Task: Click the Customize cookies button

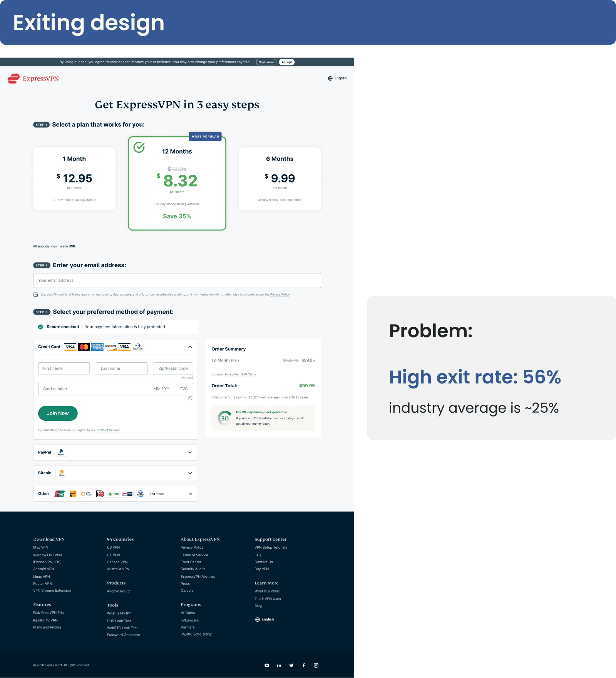Action: 266,62
